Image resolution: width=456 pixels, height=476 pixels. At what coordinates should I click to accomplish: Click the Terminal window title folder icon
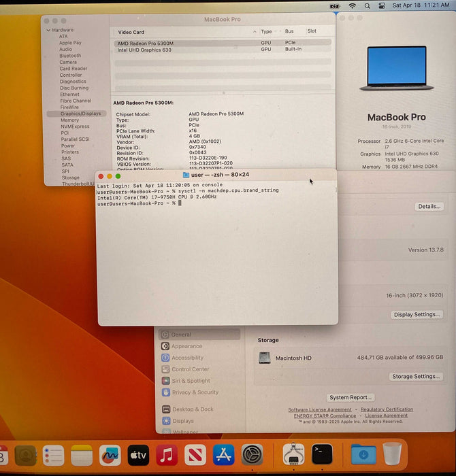[x=186, y=175]
